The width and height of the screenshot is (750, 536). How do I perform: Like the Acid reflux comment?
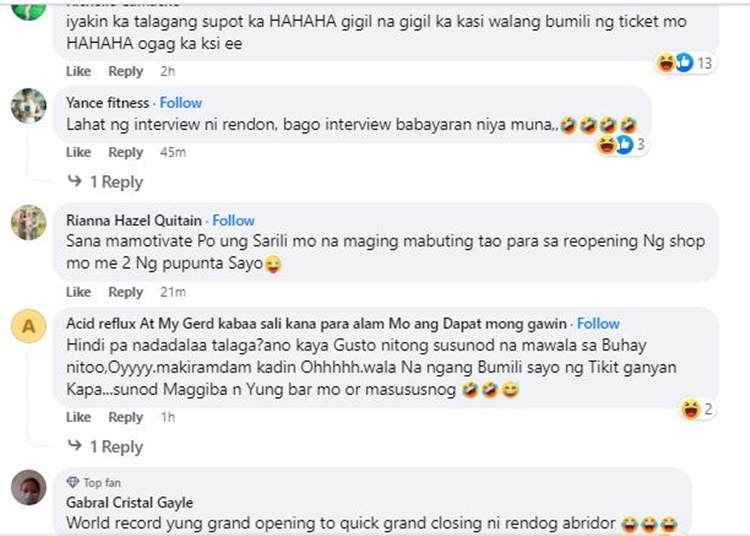click(78, 417)
